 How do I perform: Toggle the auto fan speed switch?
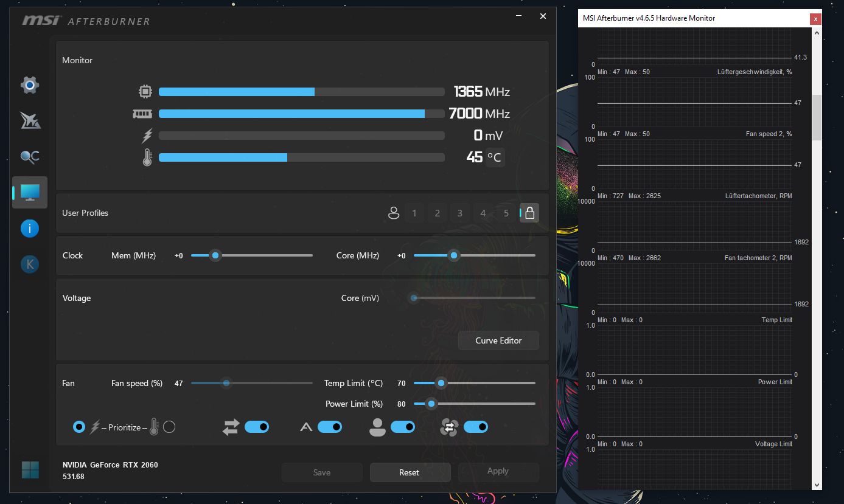point(330,427)
